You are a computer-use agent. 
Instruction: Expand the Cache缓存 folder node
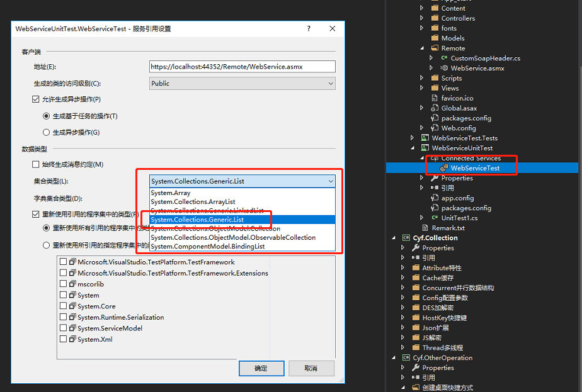(402, 277)
